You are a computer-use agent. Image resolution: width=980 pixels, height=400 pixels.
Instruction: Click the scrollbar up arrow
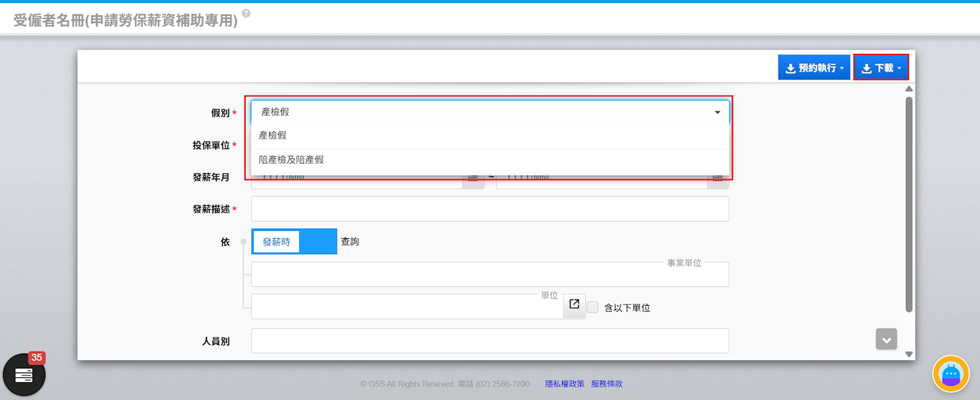coord(909,89)
